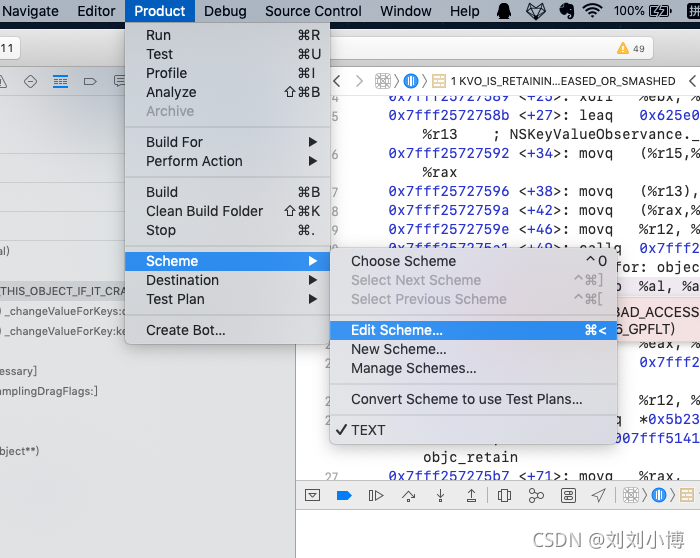Click the Step Over debug icon
The width and height of the screenshot is (700, 558).
[x=408, y=496]
